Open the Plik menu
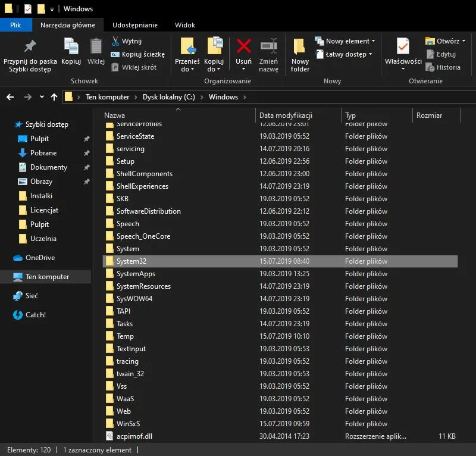This screenshot has width=476, height=456. tap(16, 25)
